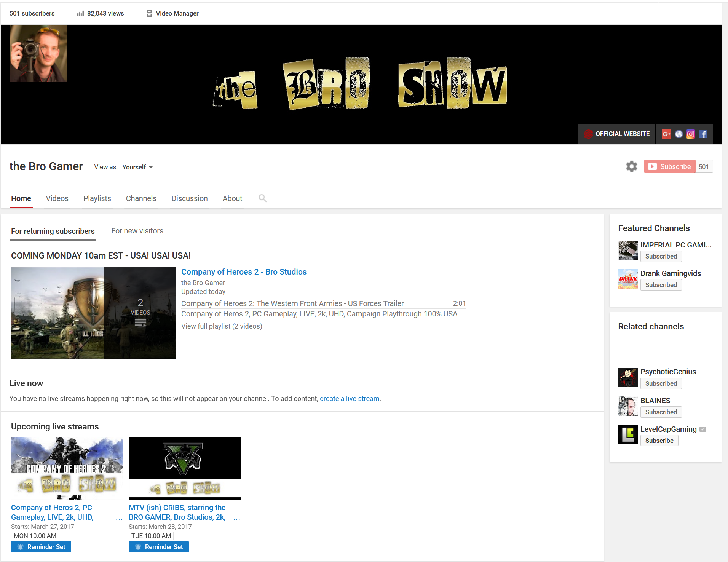Click the red icon beside OFFICIAL WEBSITE
This screenshot has width=728, height=562.
588,134
